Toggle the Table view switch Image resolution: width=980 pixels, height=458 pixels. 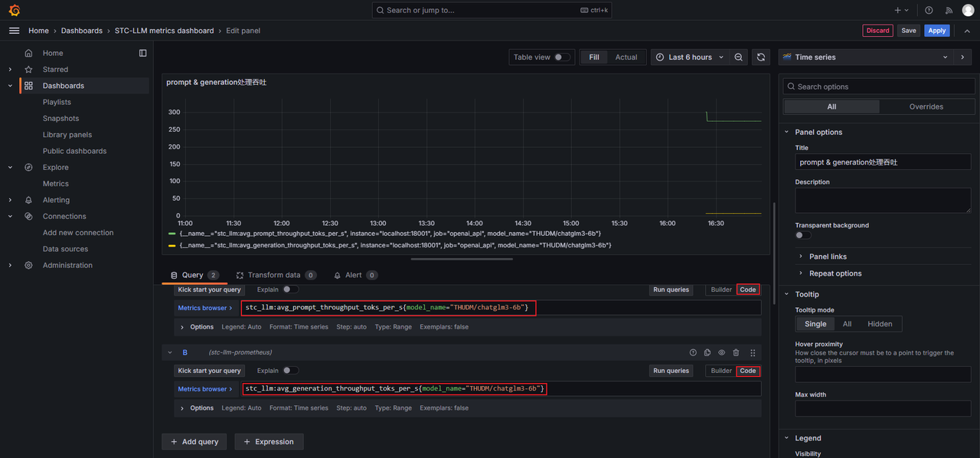562,57
